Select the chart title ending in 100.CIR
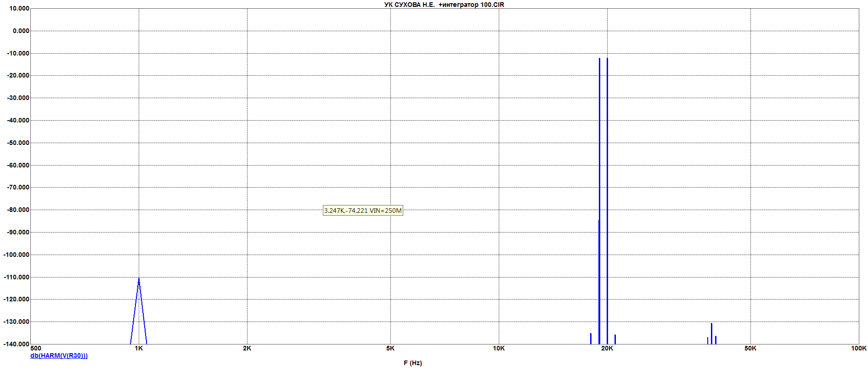This screenshot has height=372, width=868. 444,5
